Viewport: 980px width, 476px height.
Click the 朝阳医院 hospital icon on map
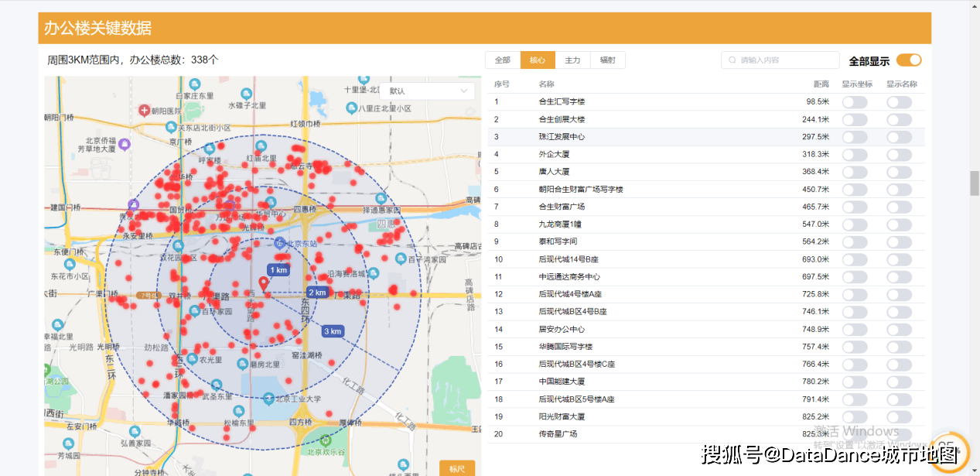tap(144, 111)
